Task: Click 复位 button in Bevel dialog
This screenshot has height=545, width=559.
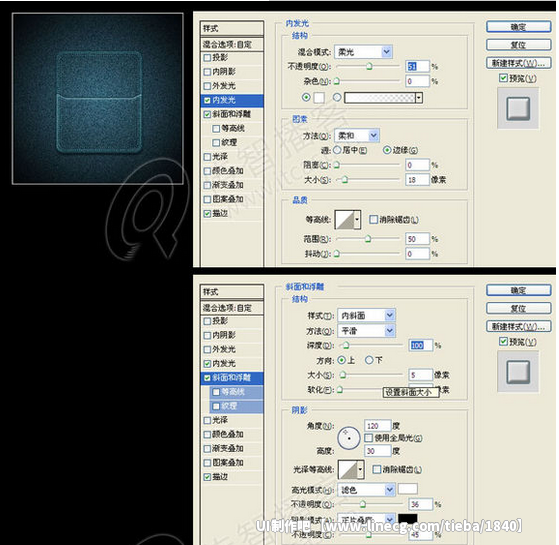Action: 519,308
